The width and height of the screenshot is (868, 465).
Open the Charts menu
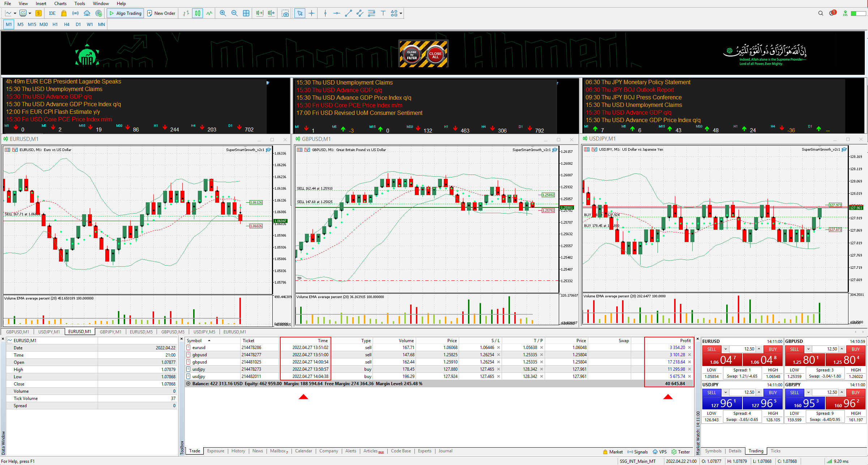(60, 4)
